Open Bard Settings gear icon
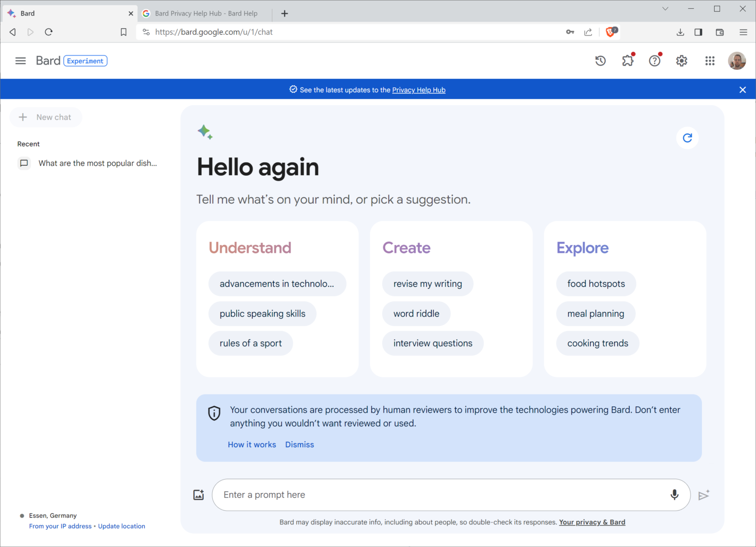756x547 pixels. [x=682, y=61]
